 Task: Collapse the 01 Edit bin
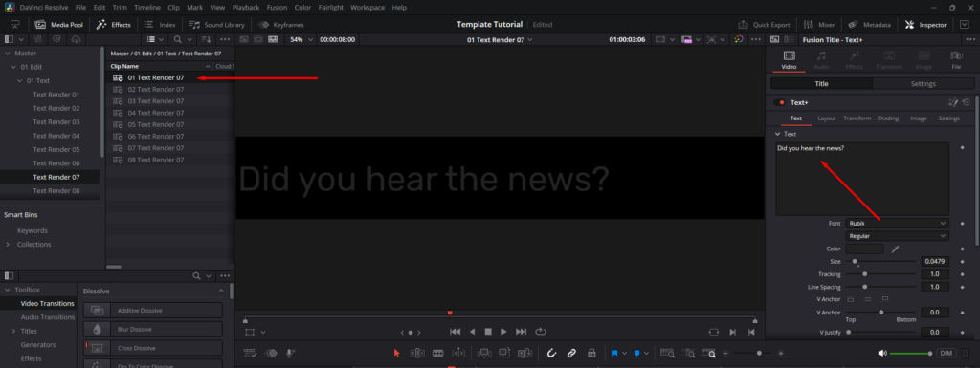click(13, 67)
